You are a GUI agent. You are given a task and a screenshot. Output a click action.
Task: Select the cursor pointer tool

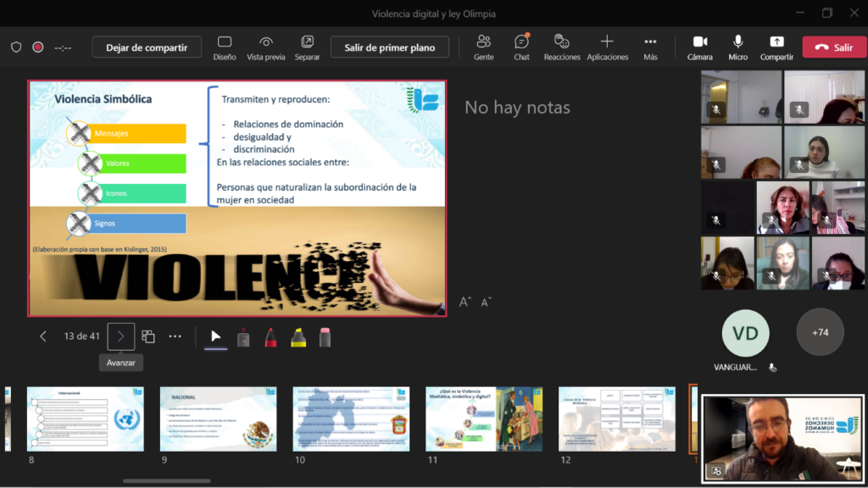click(216, 336)
